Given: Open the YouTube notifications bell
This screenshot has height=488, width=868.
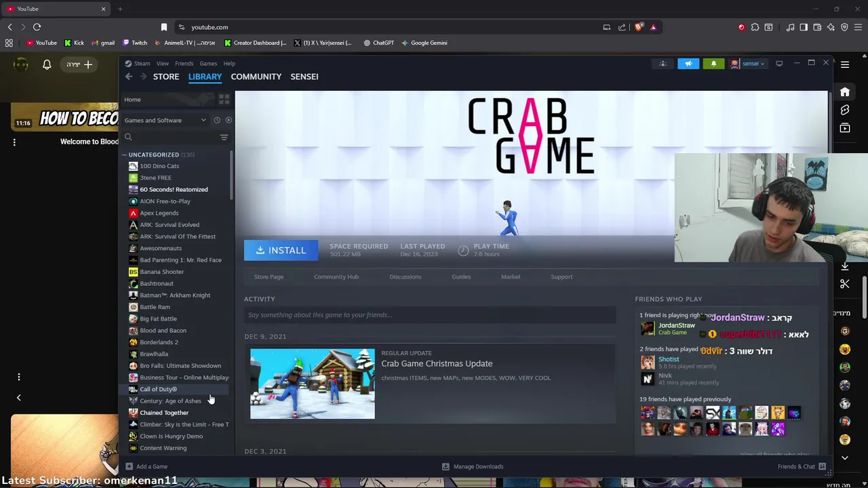Looking at the screenshot, I should [47, 64].
